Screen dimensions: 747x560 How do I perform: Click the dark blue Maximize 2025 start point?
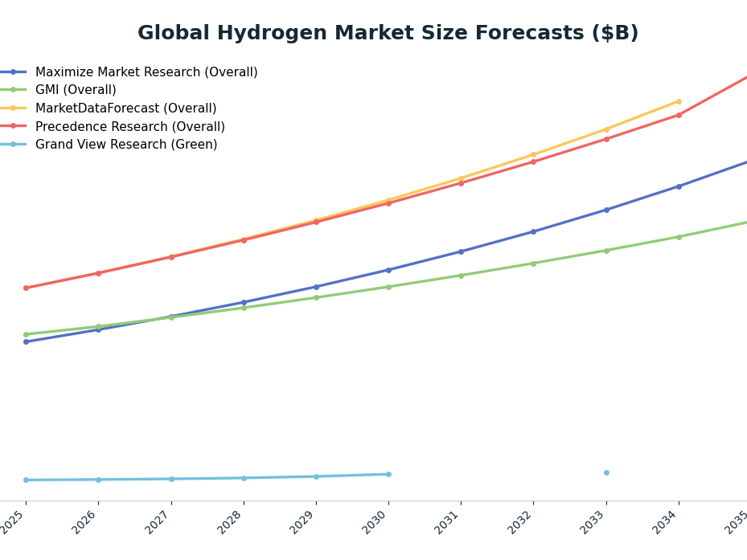tap(27, 342)
